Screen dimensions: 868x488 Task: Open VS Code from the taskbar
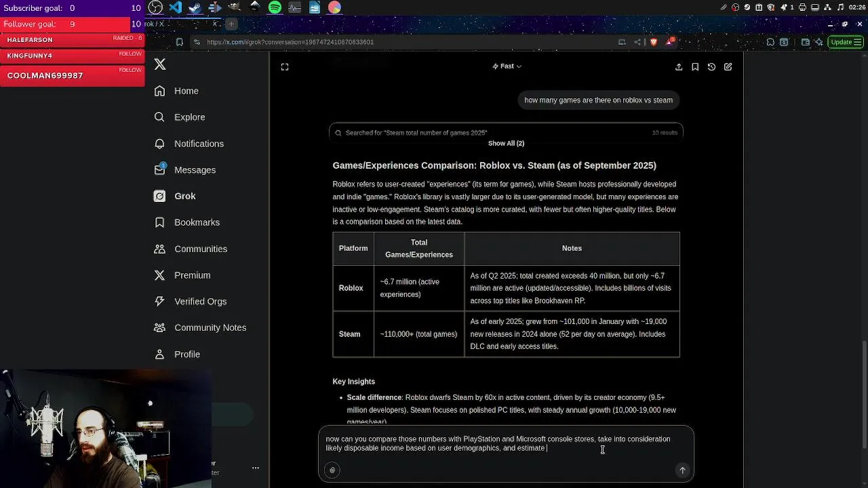176,7
